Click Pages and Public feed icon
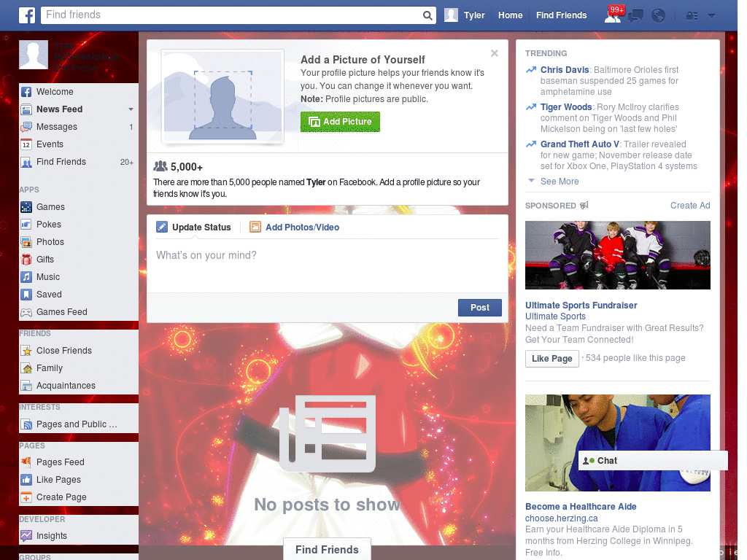747x560 pixels. coord(26,424)
